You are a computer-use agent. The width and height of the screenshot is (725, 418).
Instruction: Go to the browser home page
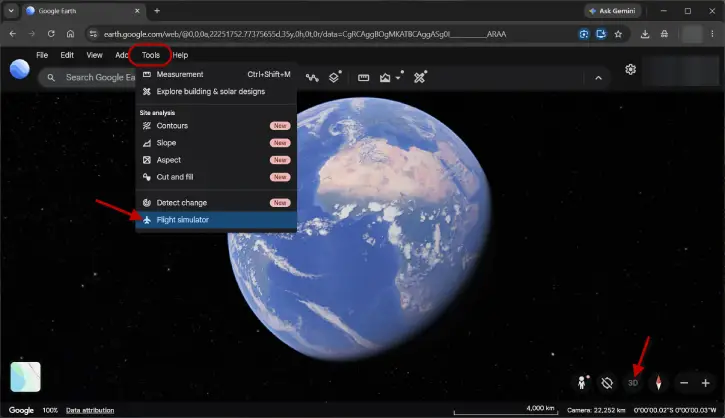pyautogui.click(x=70, y=34)
